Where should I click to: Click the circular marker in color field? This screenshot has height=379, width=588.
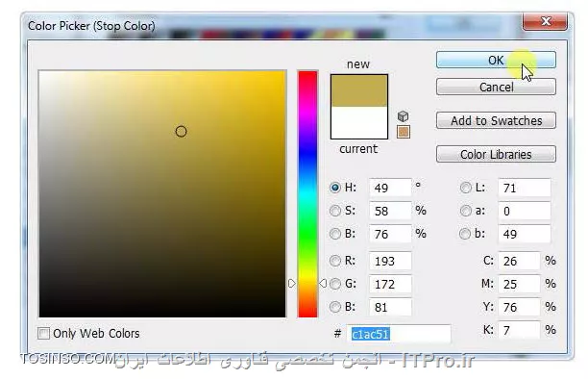pyautogui.click(x=182, y=132)
